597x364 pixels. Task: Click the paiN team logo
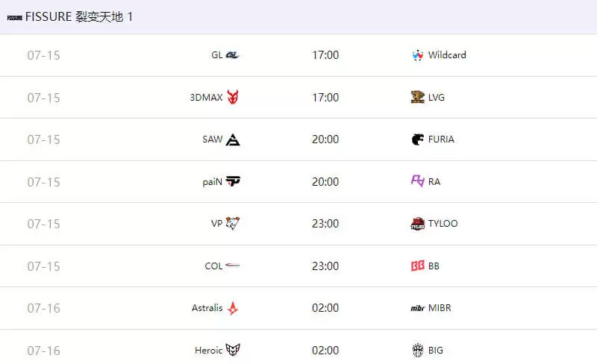pyautogui.click(x=233, y=181)
